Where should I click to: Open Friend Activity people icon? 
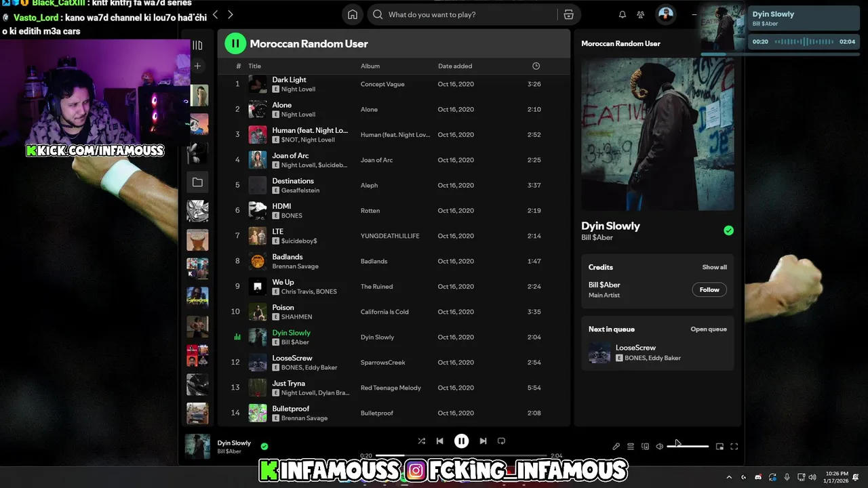(x=641, y=14)
